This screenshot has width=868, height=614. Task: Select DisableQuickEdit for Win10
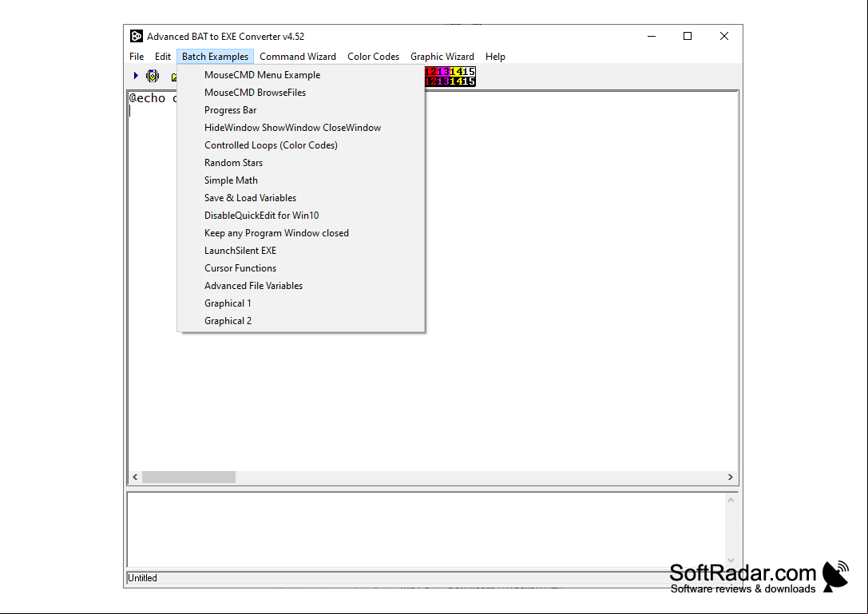click(301, 216)
